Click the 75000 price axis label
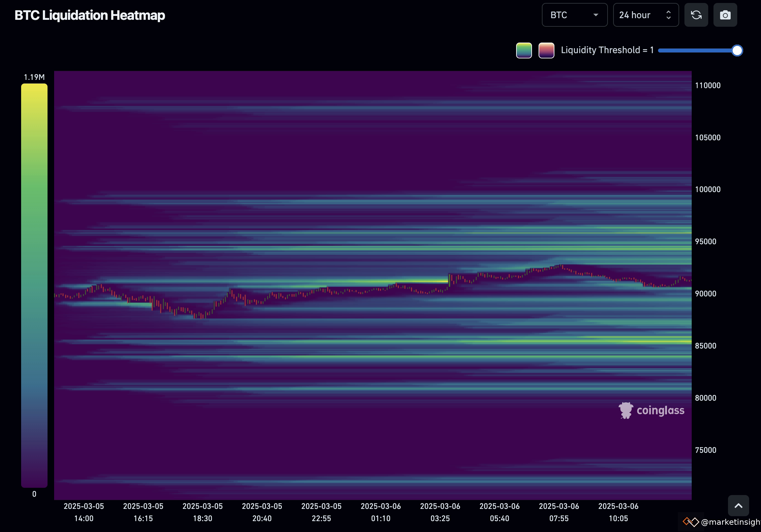This screenshot has width=761, height=532. click(705, 450)
